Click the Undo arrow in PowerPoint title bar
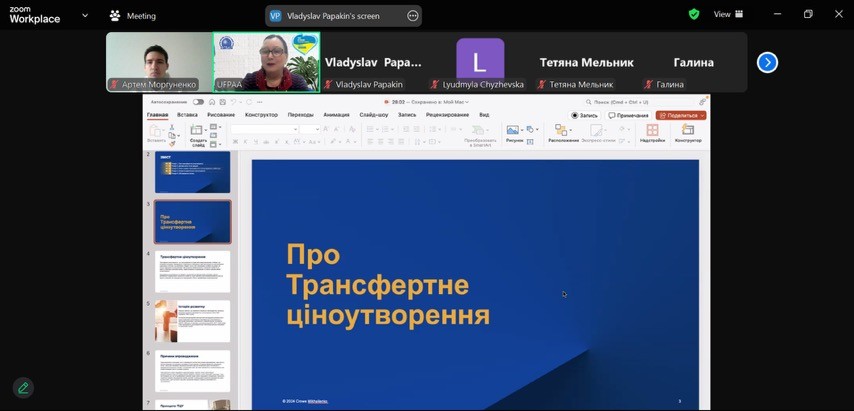This screenshot has height=411, width=854. click(x=233, y=102)
